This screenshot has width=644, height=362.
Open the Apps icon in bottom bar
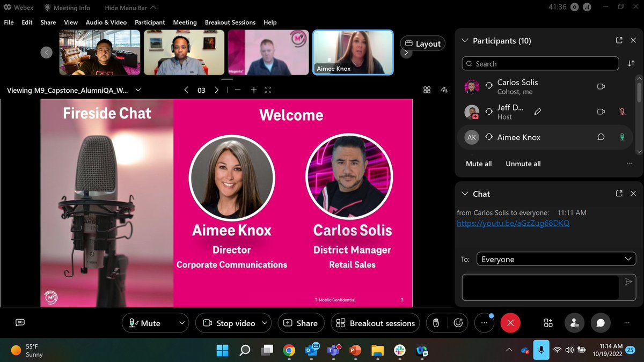point(548,323)
